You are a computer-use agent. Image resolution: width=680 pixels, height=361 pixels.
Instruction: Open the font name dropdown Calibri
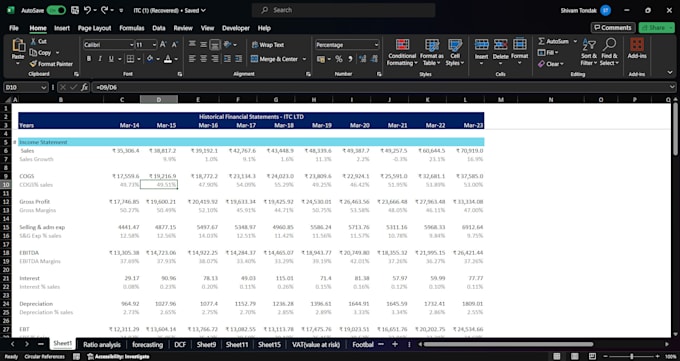click(x=132, y=45)
